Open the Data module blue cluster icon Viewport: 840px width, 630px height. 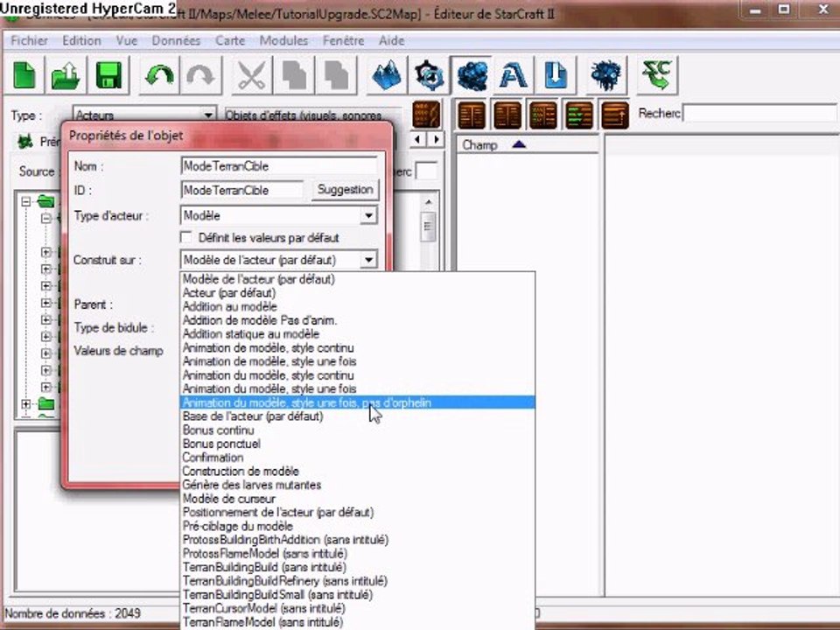coord(472,75)
